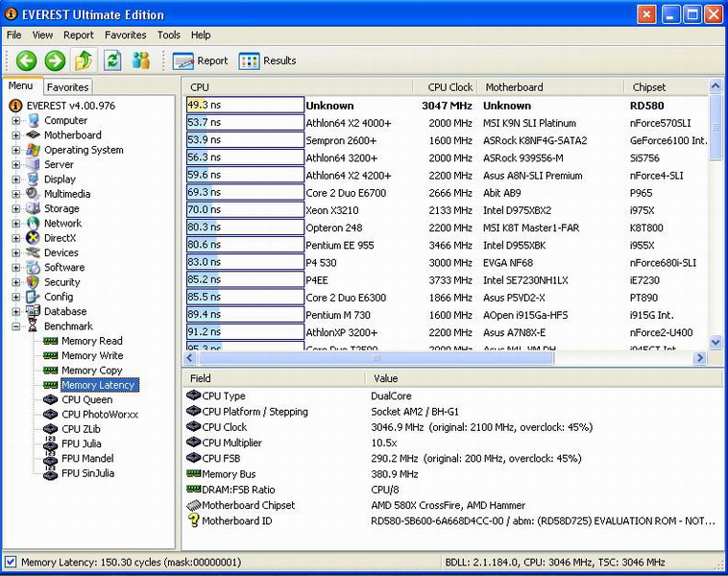The height and width of the screenshot is (576, 728).
Task: Select the Athlon64 X2 4000+ result row
Action: coord(447,123)
